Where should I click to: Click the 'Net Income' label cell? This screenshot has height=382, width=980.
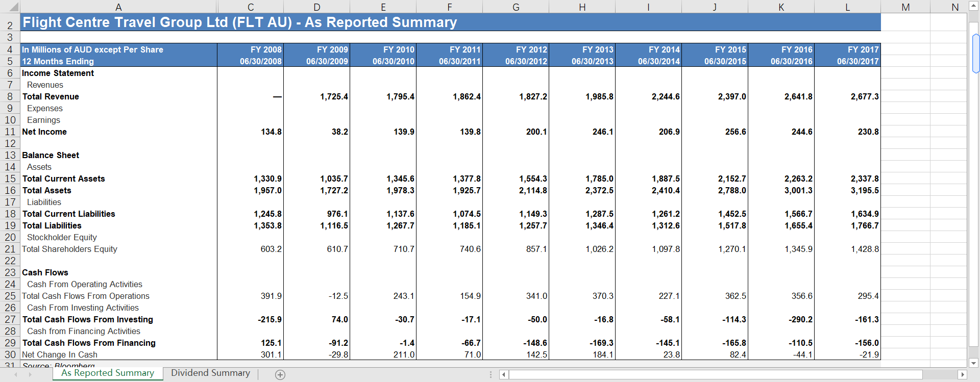click(118, 132)
